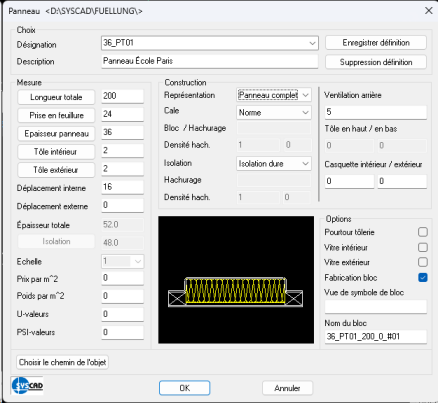
Task: Click Choisir le chemin de l'objet
Action: coord(62,362)
